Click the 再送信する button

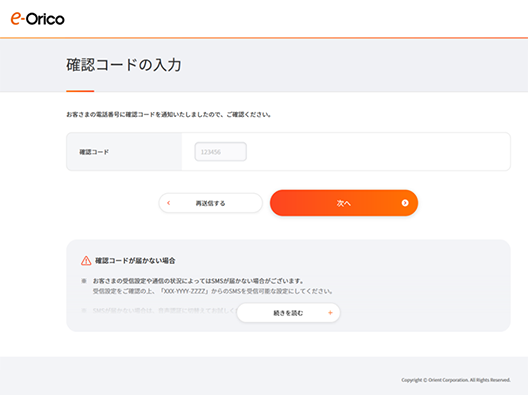(210, 203)
